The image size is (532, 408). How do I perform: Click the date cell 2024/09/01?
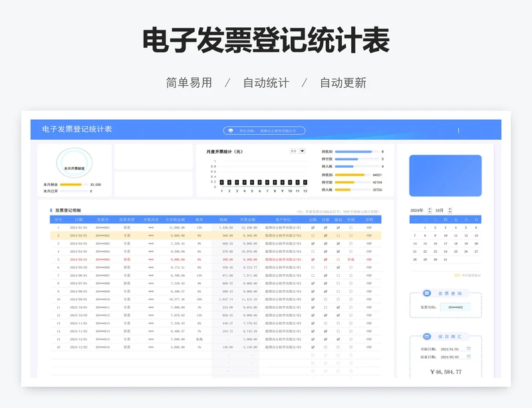pos(78,300)
